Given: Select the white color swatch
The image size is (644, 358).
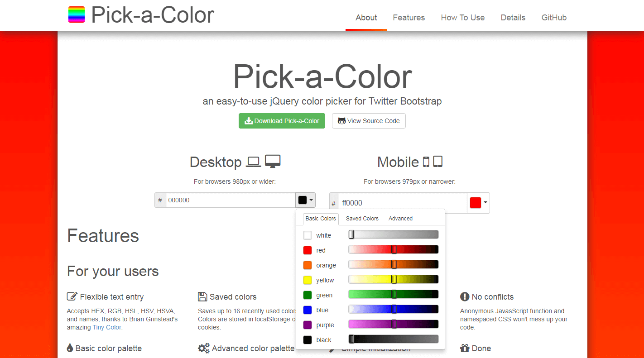Looking at the screenshot, I should tap(308, 235).
